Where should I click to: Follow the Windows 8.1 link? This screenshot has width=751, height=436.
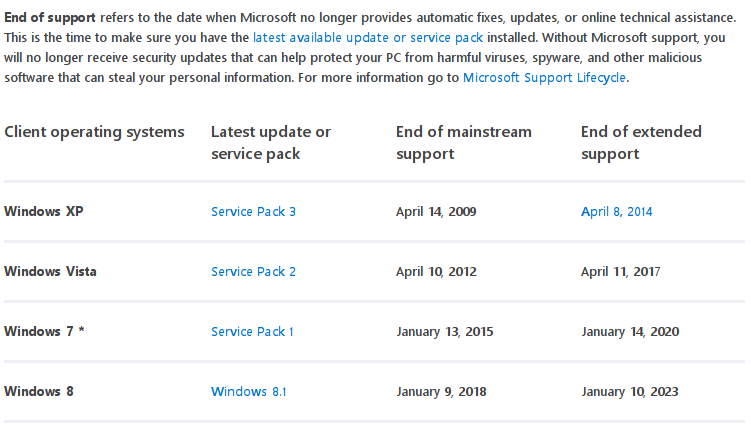click(x=249, y=392)
